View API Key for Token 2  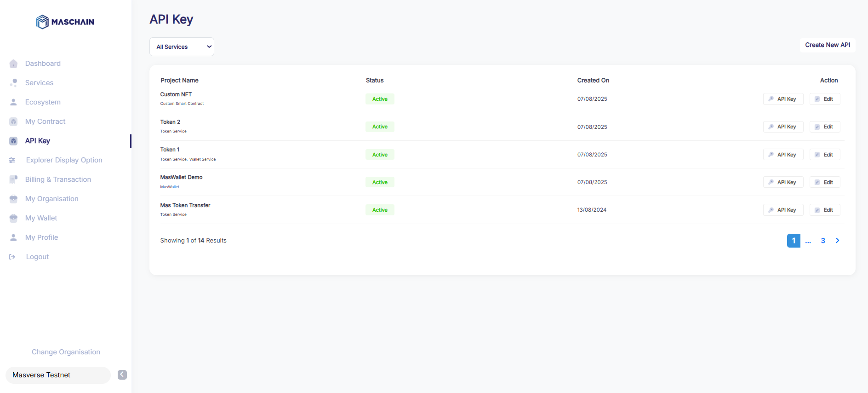(783, 127)
